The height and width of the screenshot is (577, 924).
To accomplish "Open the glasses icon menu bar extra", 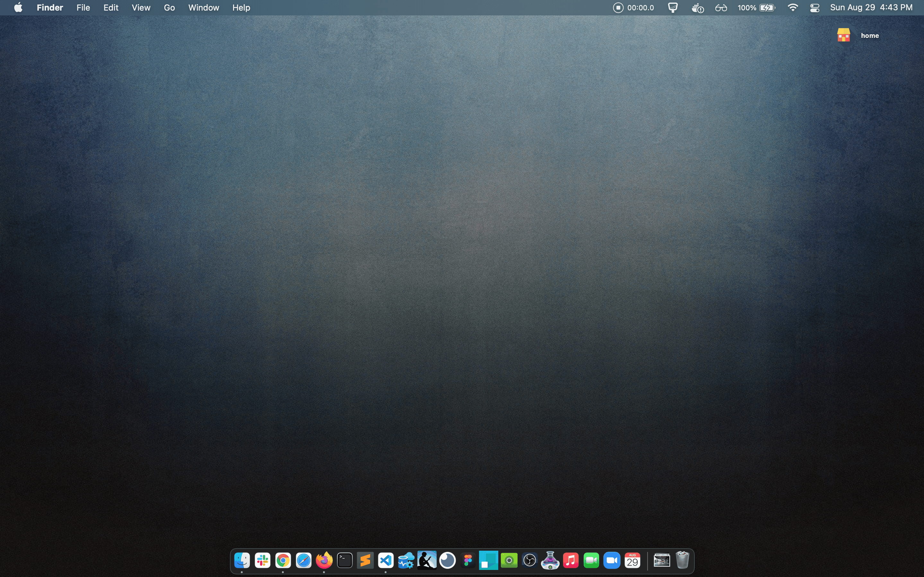I will point(721,8).
